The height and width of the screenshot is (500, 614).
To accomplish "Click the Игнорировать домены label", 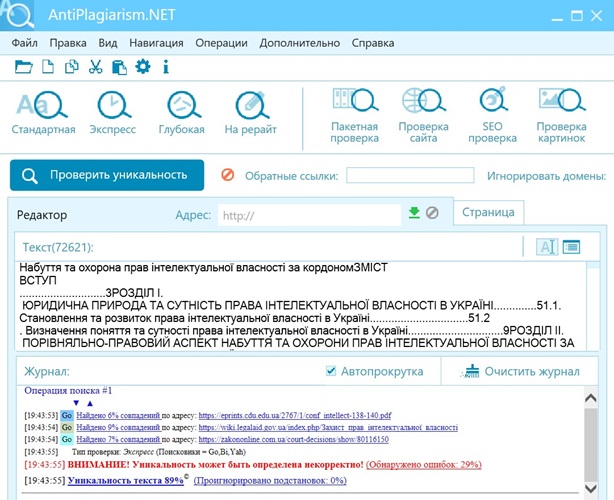I will 546,176.
